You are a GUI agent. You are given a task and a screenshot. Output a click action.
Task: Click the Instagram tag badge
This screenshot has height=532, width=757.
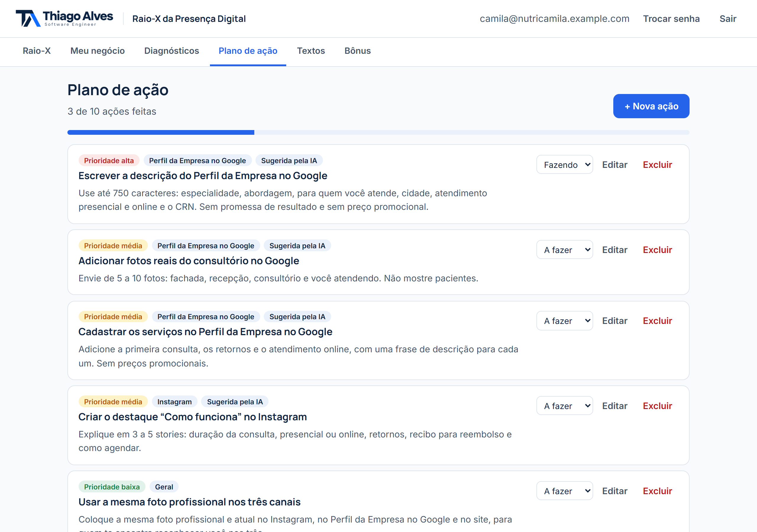click(174, 402)
